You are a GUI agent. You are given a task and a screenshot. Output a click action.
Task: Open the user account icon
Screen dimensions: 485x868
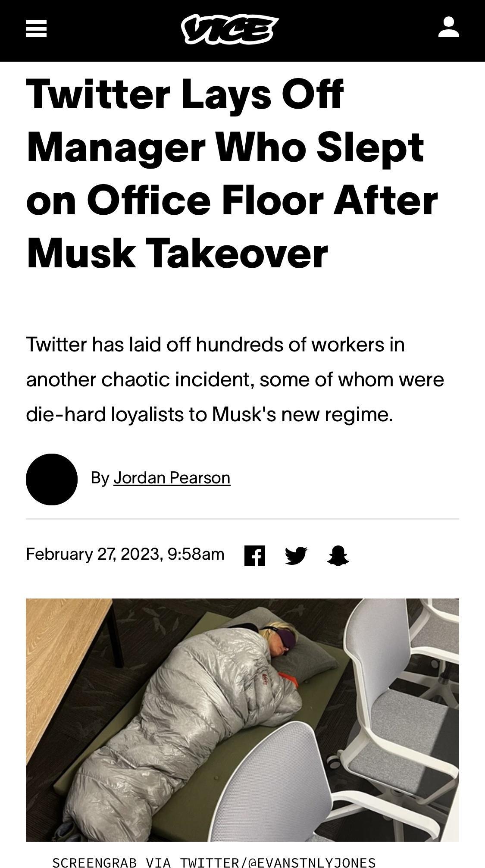tap(448, 29)
